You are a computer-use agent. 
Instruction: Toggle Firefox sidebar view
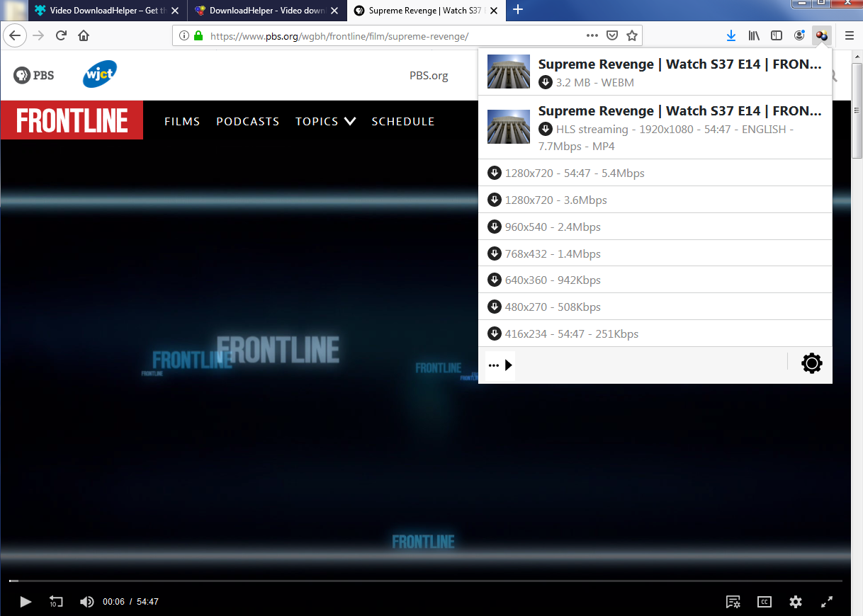(777, 35)
